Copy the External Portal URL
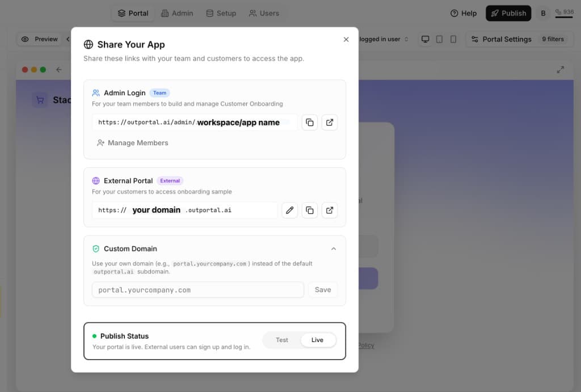Image resolution: width=581 pixels, height=392 pixels. click(310, 210)
